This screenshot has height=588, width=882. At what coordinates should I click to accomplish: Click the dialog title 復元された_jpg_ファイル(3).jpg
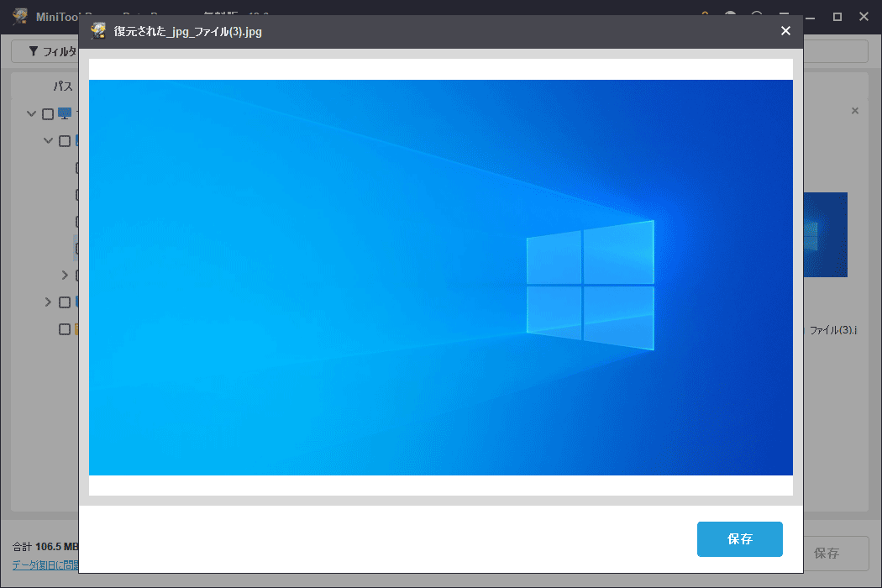[x=188, y=32]
